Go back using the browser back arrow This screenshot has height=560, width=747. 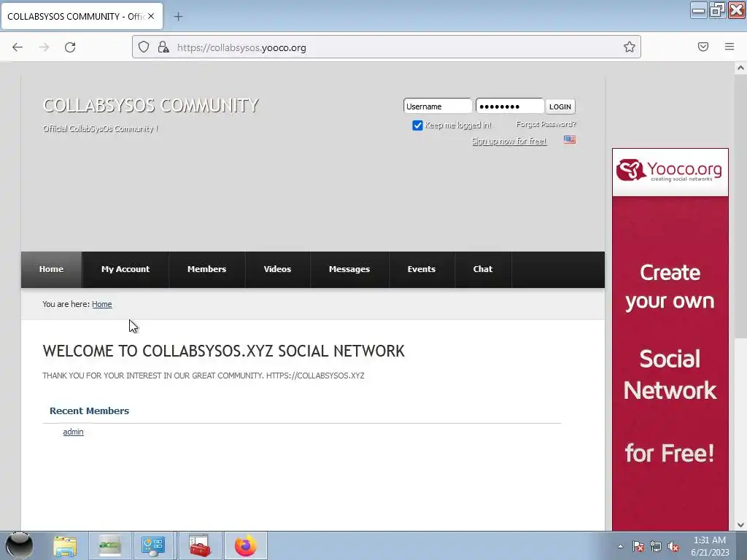coord(18,47)
